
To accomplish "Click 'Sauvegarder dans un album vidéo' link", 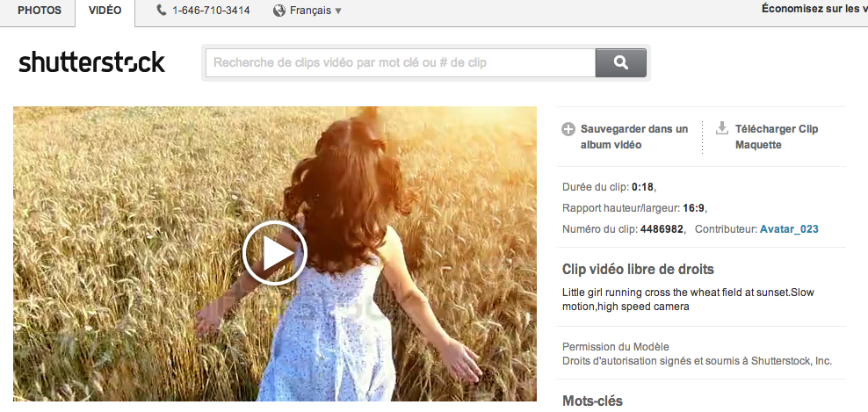I will [633, 137].
